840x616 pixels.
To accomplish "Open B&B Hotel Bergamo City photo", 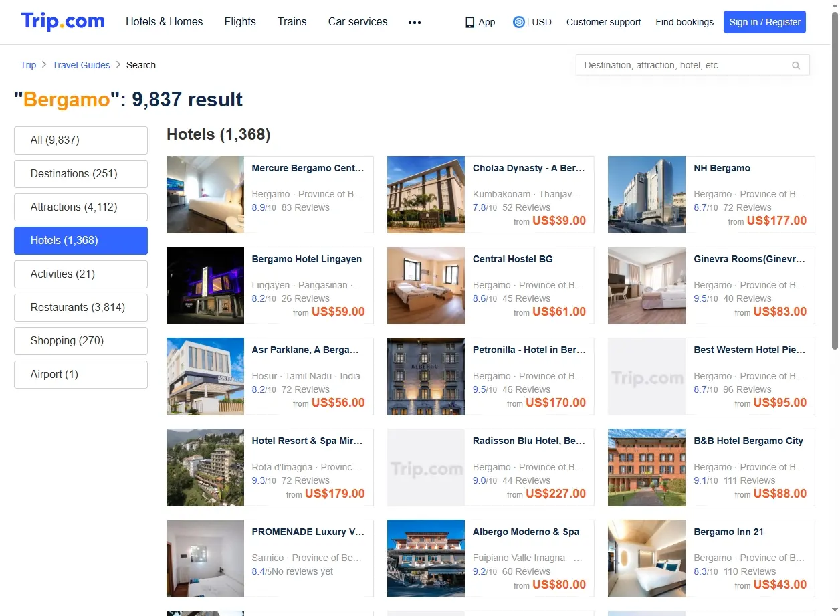I will coord(647,468).
